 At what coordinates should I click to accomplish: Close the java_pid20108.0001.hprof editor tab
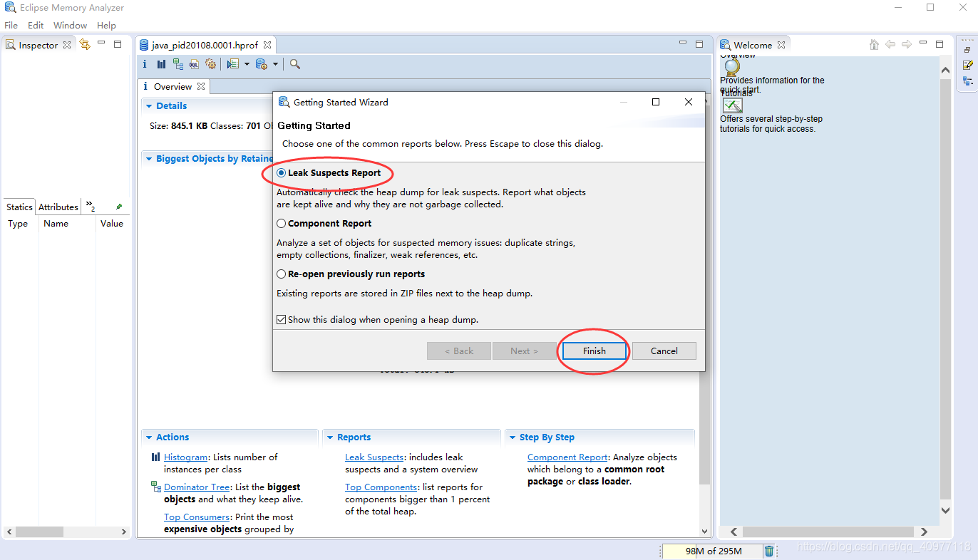click(267, 45)
